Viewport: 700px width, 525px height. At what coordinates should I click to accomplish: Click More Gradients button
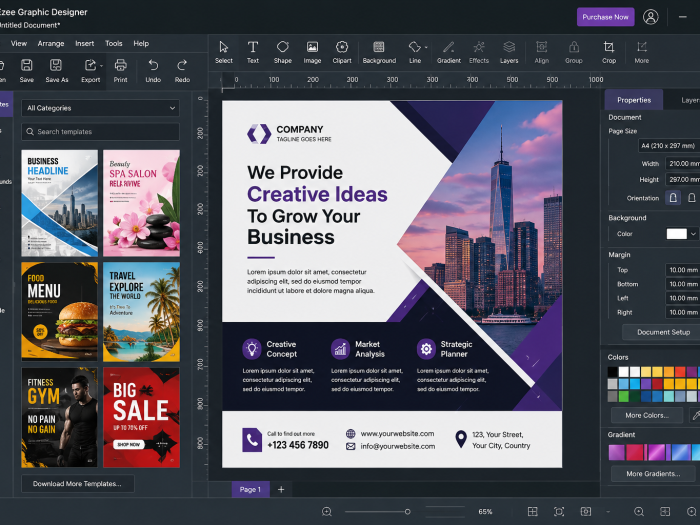click(x=653, y=474)
